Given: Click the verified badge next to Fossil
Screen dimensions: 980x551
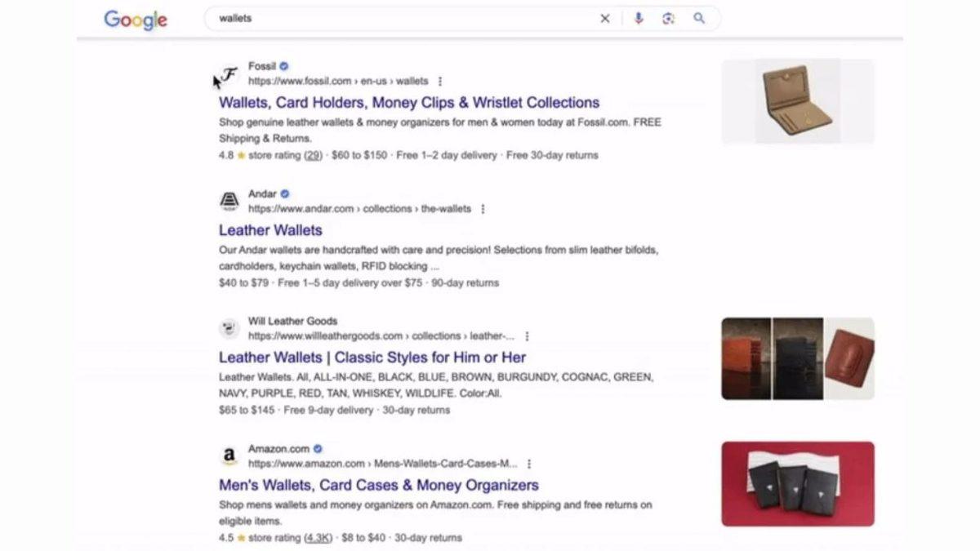Looking at the screenshot, I should (x=283, y=65).
